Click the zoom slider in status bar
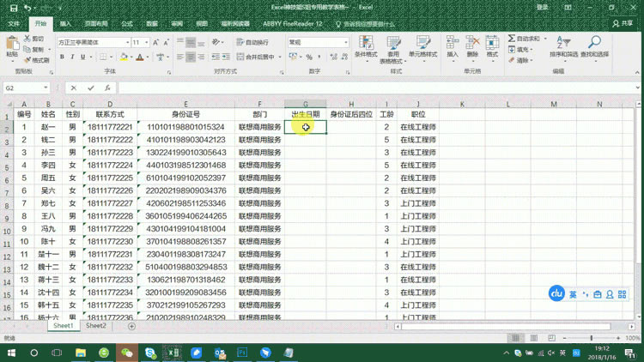The height and width of the screenshot is (362, 644). 591,338
